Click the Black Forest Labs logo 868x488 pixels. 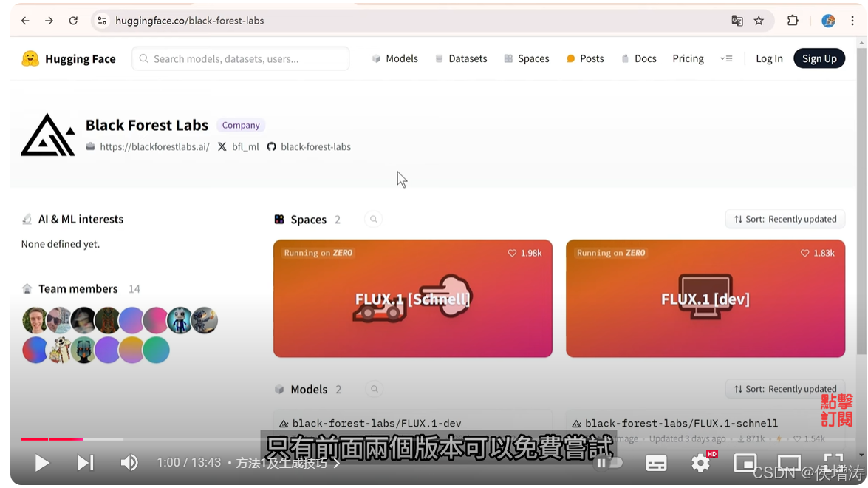click(47, 135)
